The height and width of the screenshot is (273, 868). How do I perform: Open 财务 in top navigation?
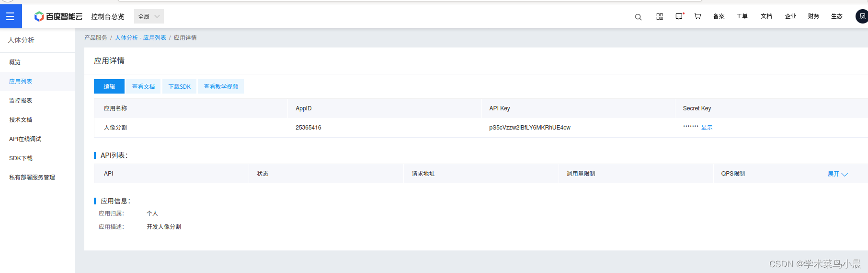point(813,16)
